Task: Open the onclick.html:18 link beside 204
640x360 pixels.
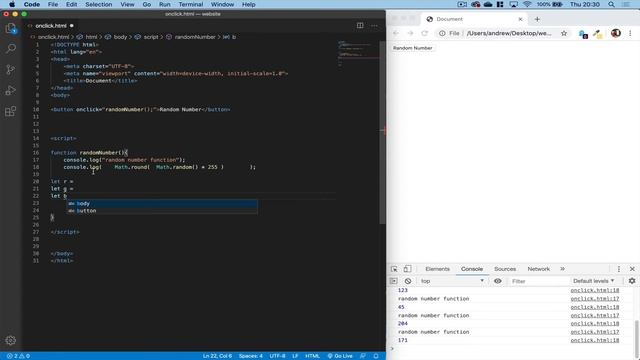Action: 595,323
